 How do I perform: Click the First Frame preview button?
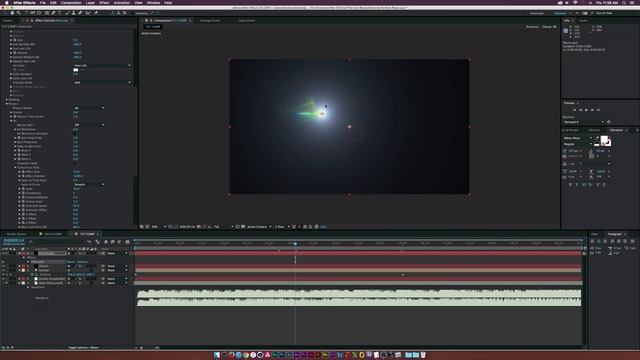(x=574, y=110)
